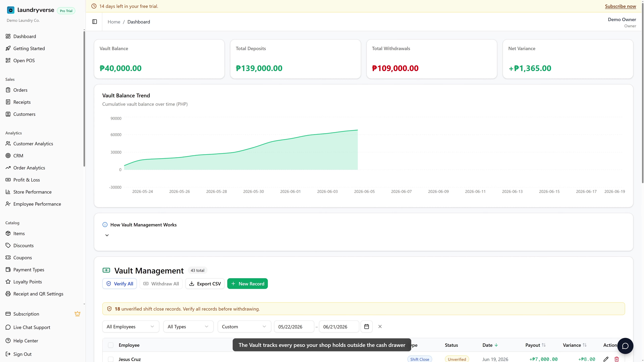Open All Types filter dropdown
644x362 pixels.
188,326
